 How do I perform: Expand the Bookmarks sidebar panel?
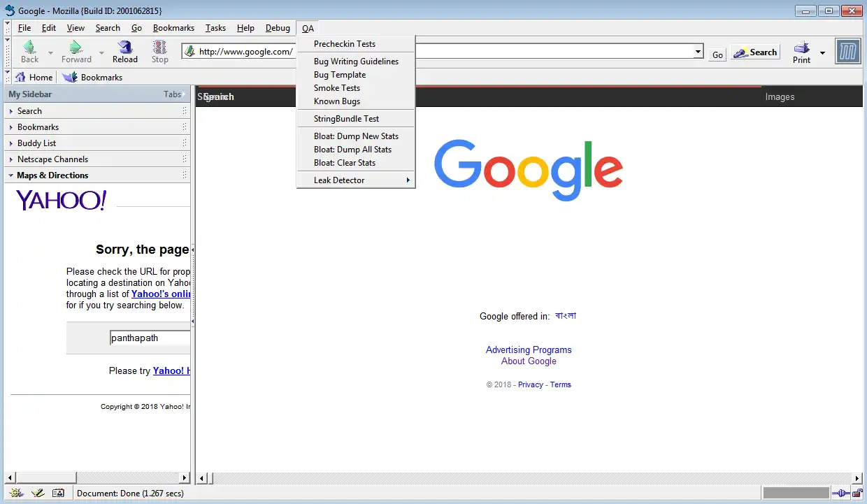(x=96, y=127)
